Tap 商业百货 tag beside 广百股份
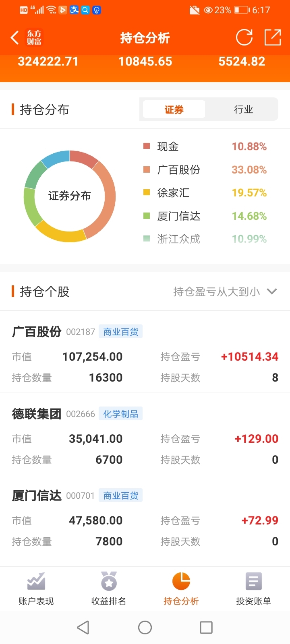This screenshot has height=644, width=290. [x=121, y=332]
